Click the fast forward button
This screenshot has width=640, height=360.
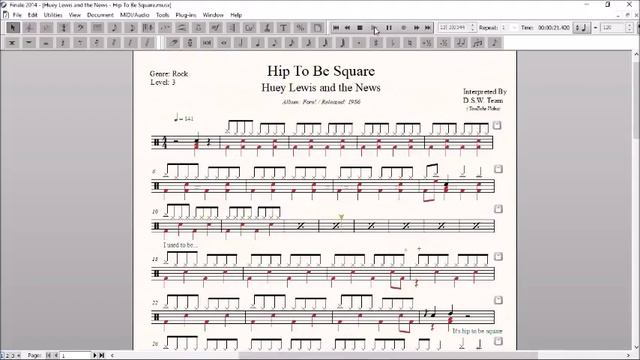pyautogui.click(x=416, y=28)
